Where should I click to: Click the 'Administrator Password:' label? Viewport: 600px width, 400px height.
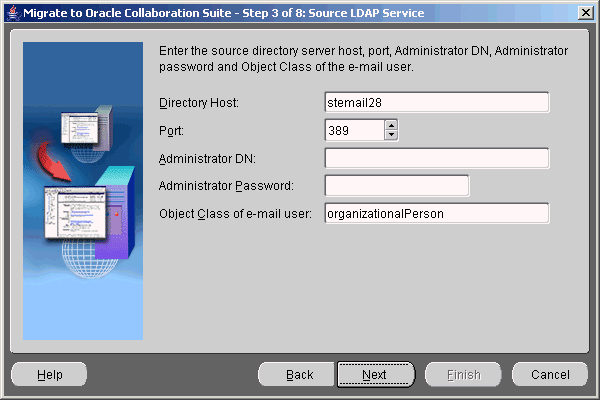tap(226, 186)
